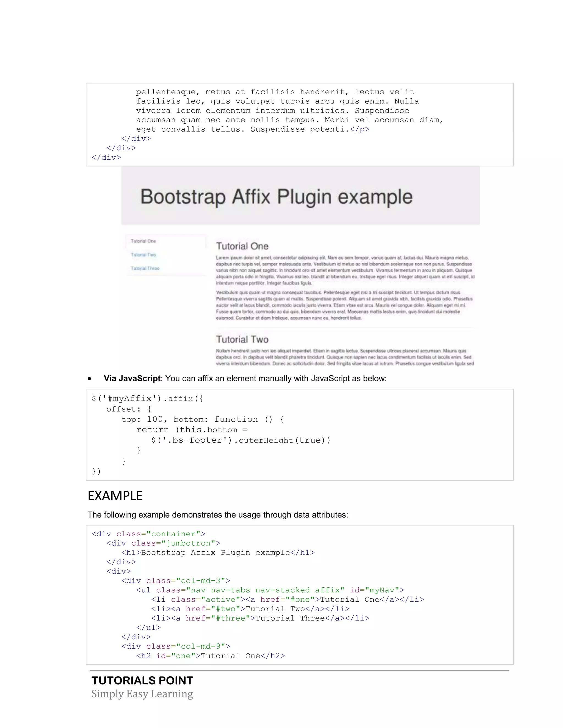563x728 pixels.
Task: Click the outerHeight(true) code line
Action: pos(241,440)
